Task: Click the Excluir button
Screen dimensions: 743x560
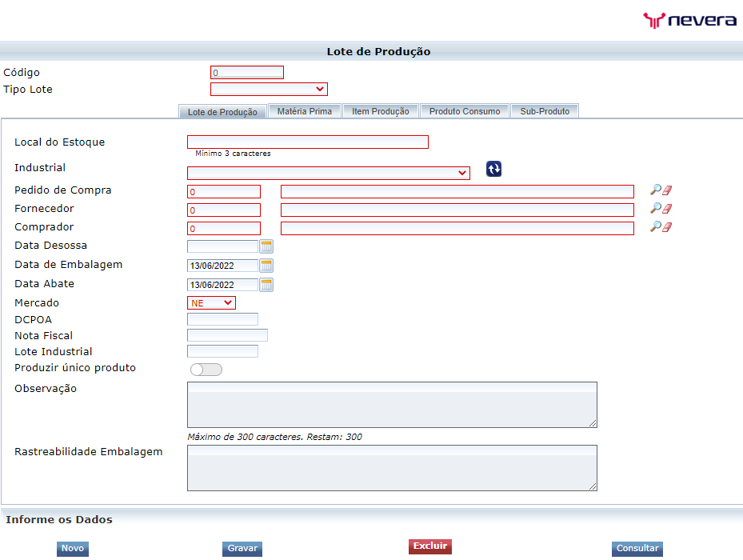Action: click(429, 548)
